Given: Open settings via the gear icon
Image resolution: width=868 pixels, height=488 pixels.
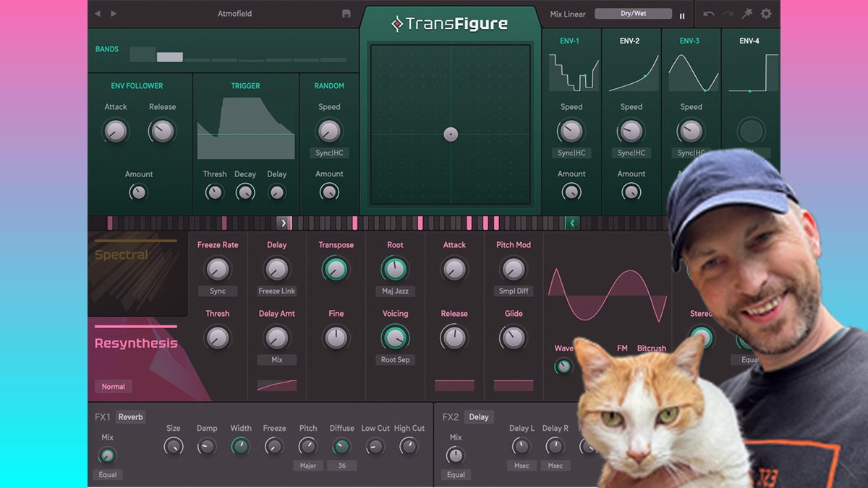Looking at the screenshot, I should tap(766, 14).
